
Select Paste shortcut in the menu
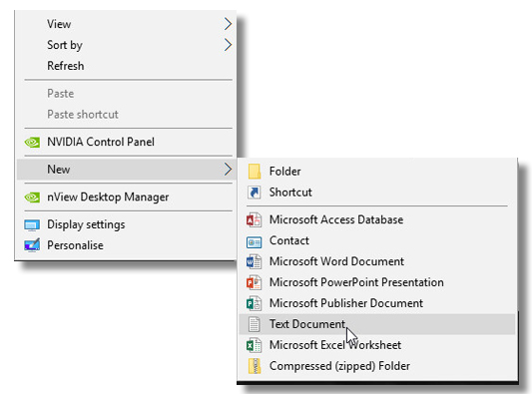[x=126, y=115]
